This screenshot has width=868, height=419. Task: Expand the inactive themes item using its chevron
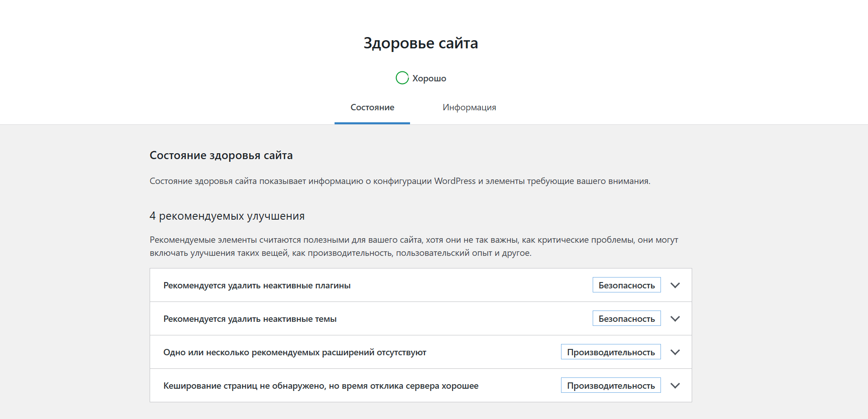click(675, 319)
